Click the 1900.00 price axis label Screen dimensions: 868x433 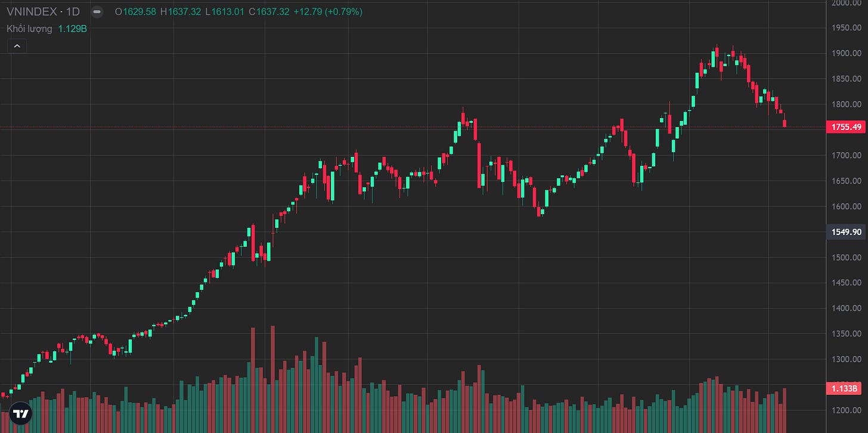click(848, 54)
